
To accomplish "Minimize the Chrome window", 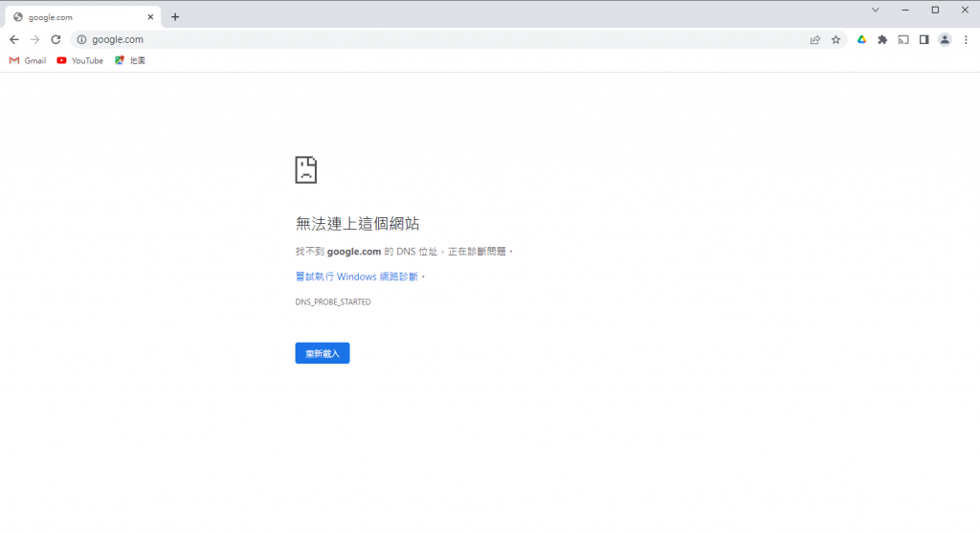I will tap(905, 10).
